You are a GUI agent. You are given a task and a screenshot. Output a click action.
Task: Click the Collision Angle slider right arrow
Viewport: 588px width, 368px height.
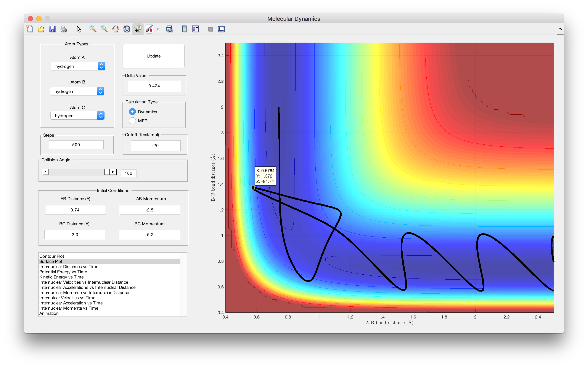click(x=113, y=172)
